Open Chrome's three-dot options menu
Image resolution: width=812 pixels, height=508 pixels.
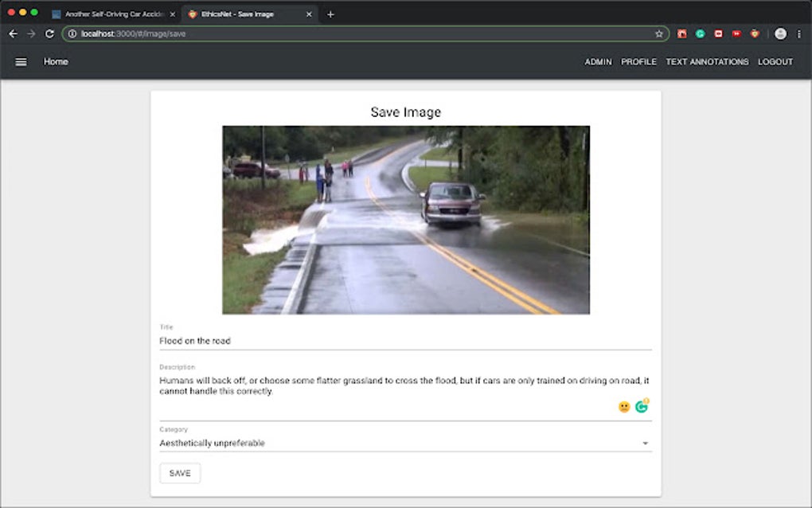(798, 33)
